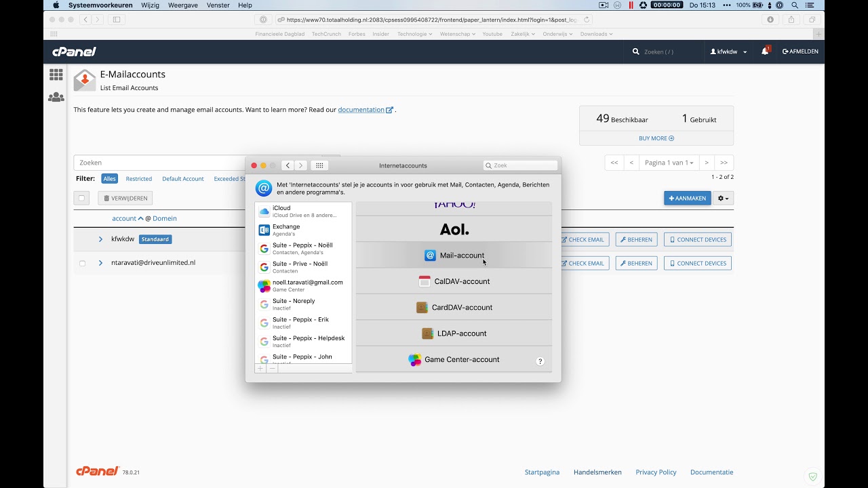
Task: Filter accounts by Restricted
Action: [x=139, y=178]
